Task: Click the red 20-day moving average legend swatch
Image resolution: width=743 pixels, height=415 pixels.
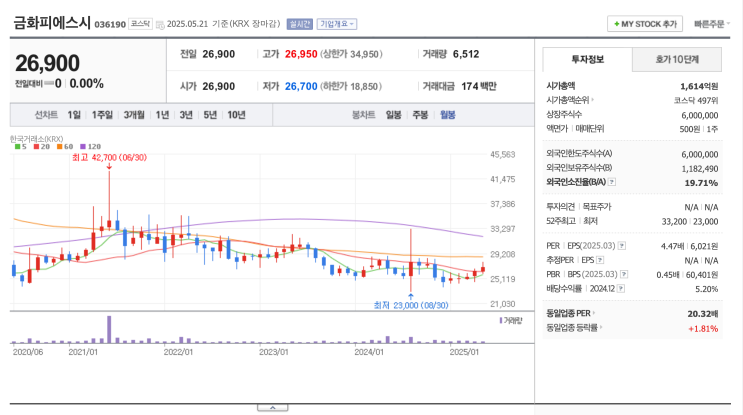Action: click(36, 146)
